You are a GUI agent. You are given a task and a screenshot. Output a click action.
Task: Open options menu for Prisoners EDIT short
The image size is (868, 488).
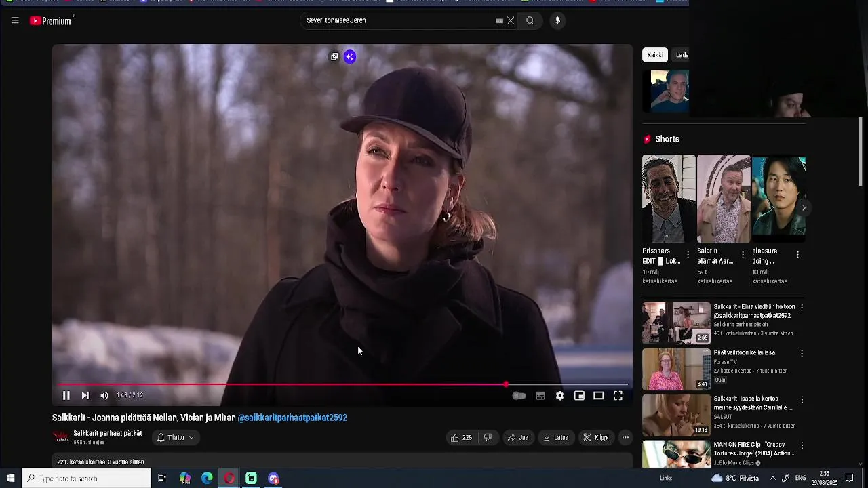(688, 255)
